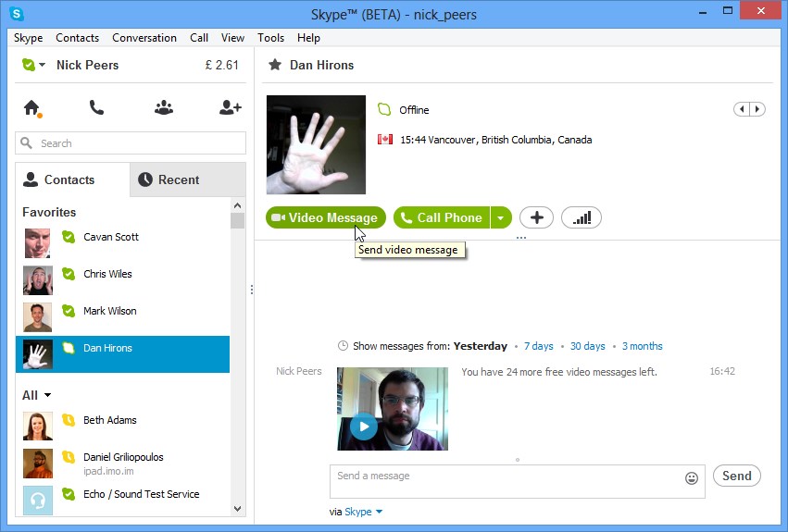The width and height of the screenshot is (788, 532).
Task: Click Beth Adams' avatar photo
Action: pos(38,426)
